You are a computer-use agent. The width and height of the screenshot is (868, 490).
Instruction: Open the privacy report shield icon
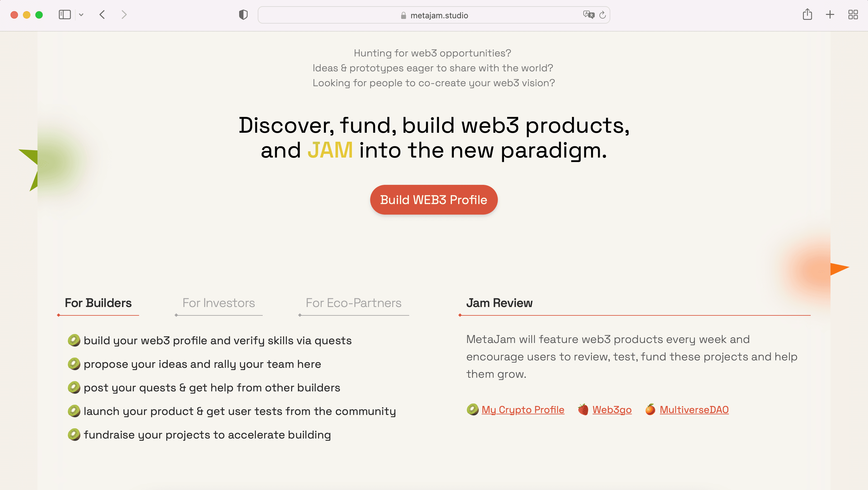pyautogui.click(x=243, y=15)
